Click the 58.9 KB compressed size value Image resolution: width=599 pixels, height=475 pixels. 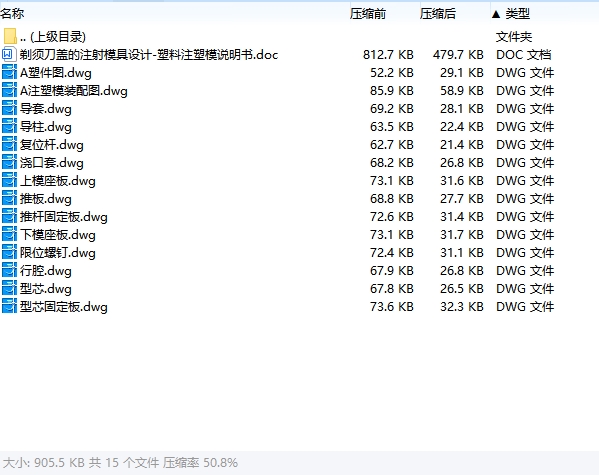click(461, 91)
